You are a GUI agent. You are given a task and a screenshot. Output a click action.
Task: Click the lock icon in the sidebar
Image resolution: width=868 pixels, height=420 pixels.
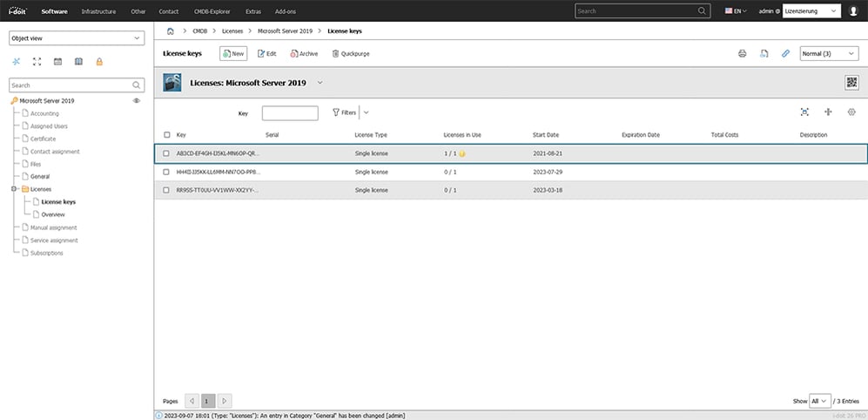[x=99, y=62]
